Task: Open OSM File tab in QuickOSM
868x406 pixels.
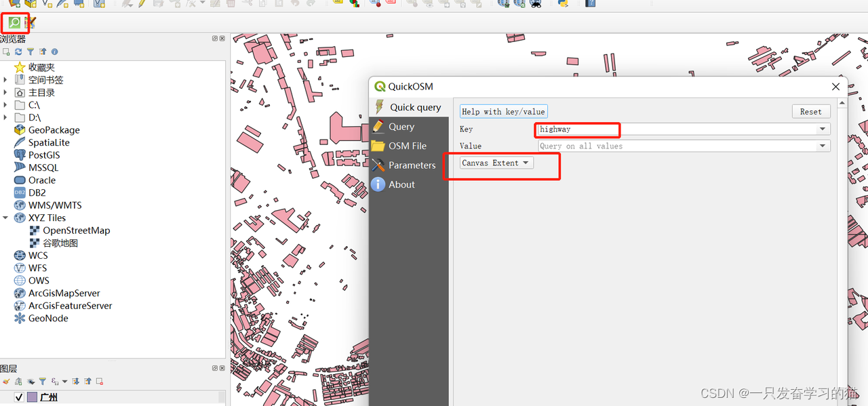Action: point(409,146)
